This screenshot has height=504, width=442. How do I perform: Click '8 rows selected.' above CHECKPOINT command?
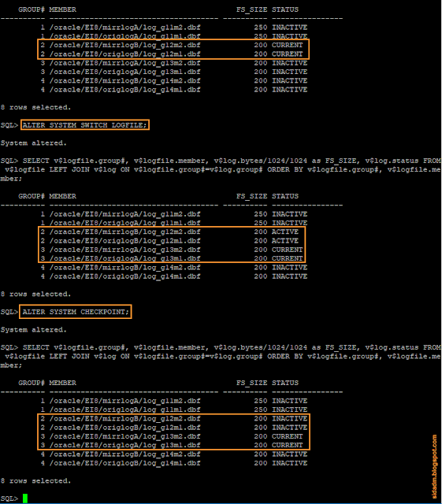tap(35, 294)
